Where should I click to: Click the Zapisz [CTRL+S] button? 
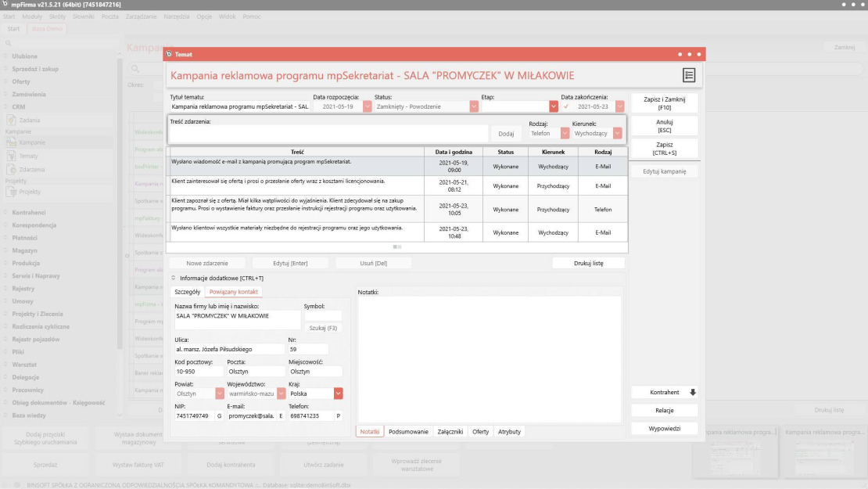[664, 149]
